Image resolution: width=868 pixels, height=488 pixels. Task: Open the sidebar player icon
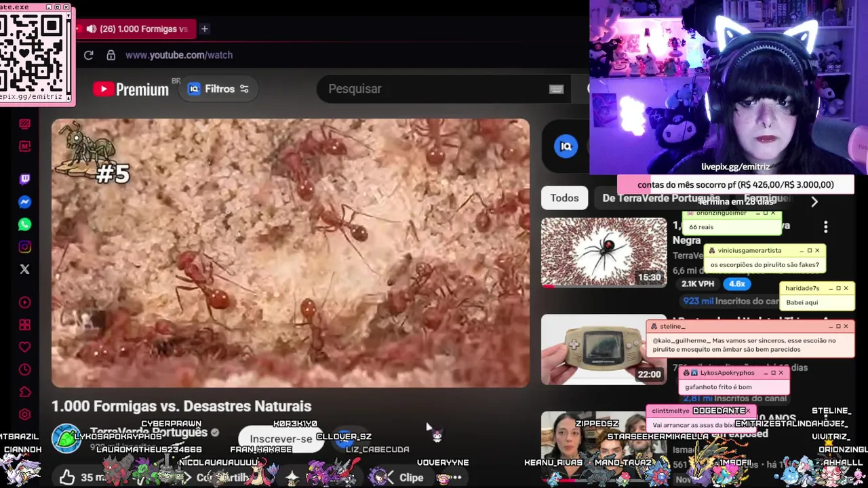25,303
